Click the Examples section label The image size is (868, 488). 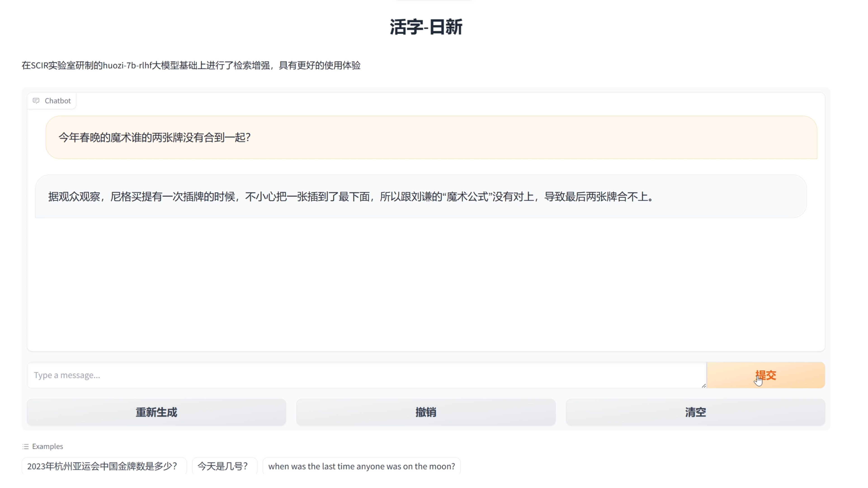tap(47, 447)
